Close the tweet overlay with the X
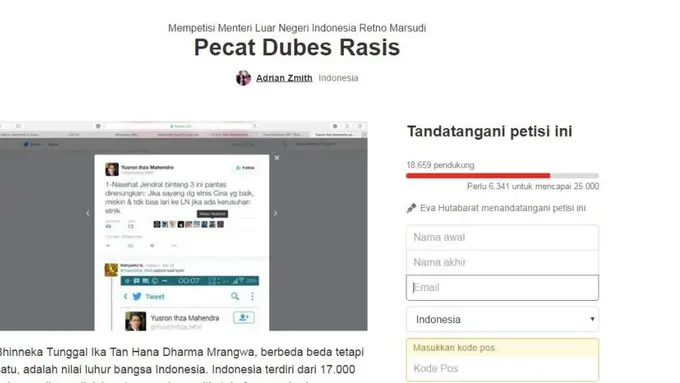Image resolution: width=680 pixels, height=383 pixels. pyautogui.click(x=277, y=158)
